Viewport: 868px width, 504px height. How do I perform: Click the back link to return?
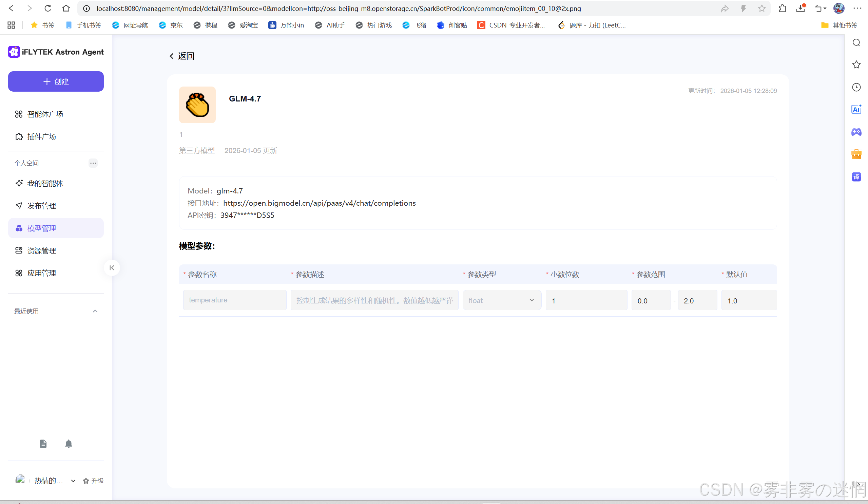182,56
